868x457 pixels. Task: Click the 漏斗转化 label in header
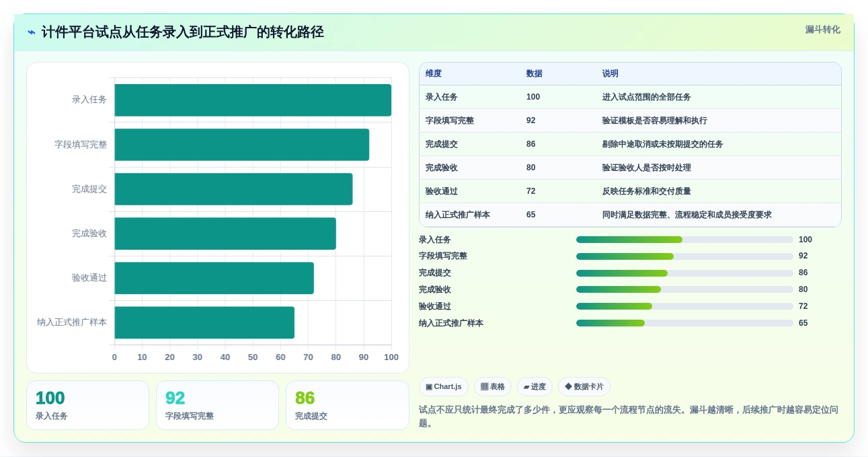[822, 30]
